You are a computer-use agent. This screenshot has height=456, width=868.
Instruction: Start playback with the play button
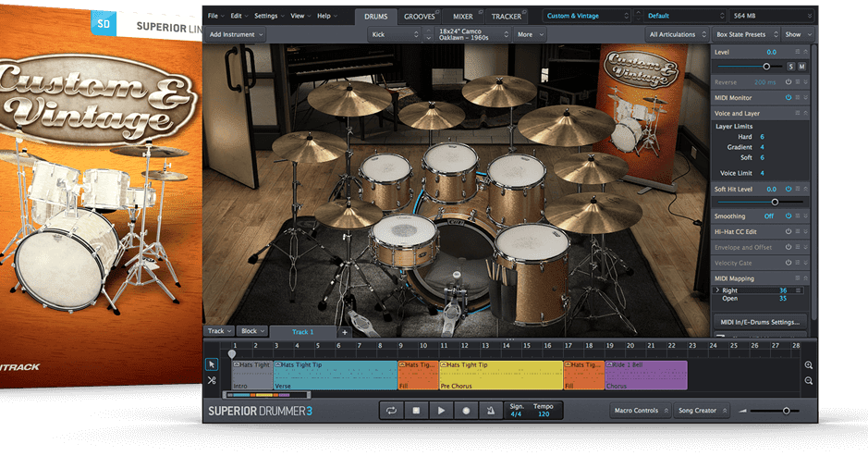pyautogui.click(x=441, y=411)
